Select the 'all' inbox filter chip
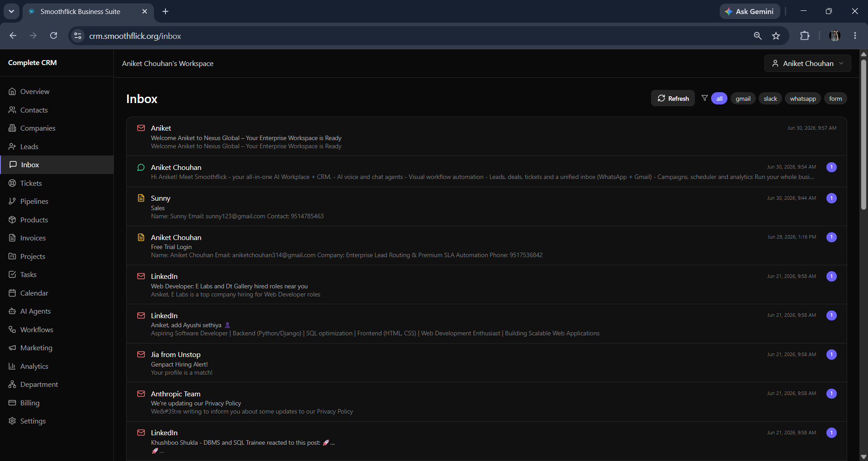Screen dimensions: 868x461 (719, 99)
